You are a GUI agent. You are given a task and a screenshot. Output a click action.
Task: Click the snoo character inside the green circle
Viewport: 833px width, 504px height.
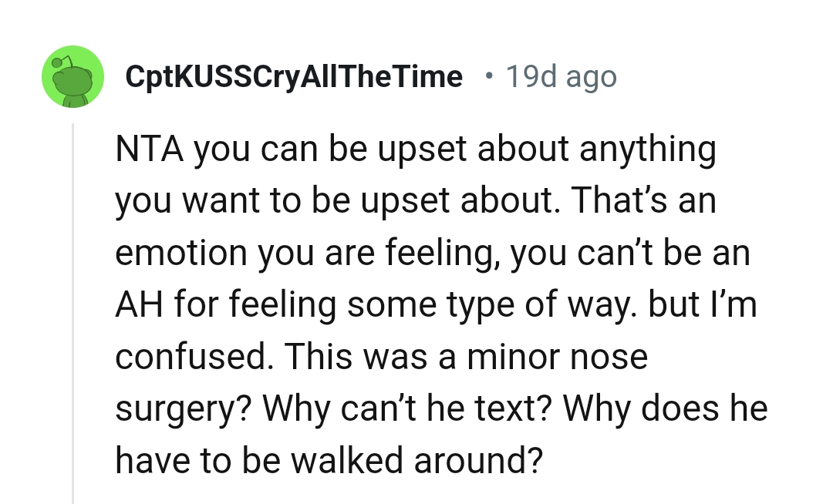[73, 76]
